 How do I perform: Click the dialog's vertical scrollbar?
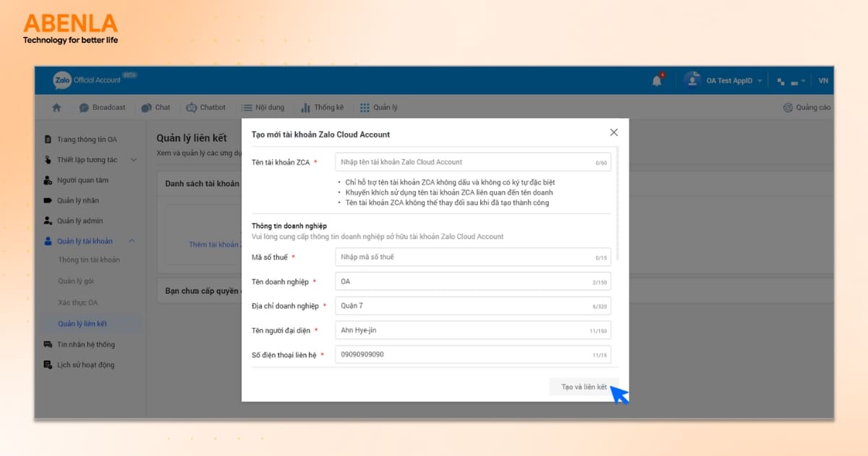pos(617,203)
